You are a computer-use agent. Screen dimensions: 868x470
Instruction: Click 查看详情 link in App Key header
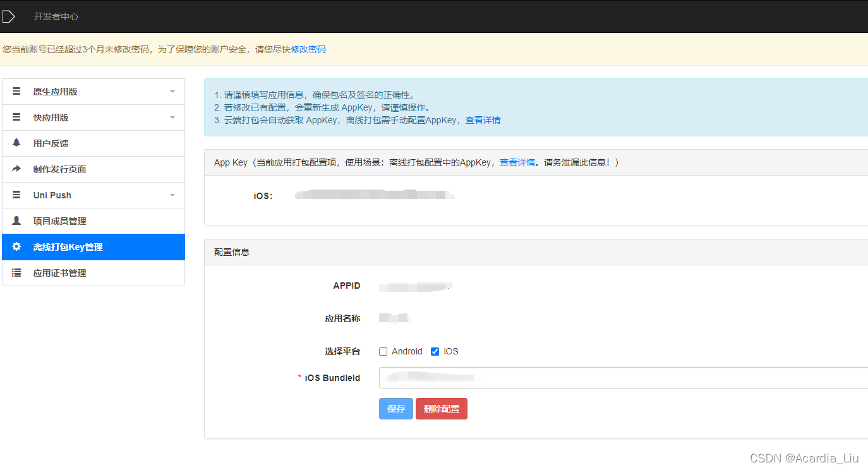[x=517, y=162]
